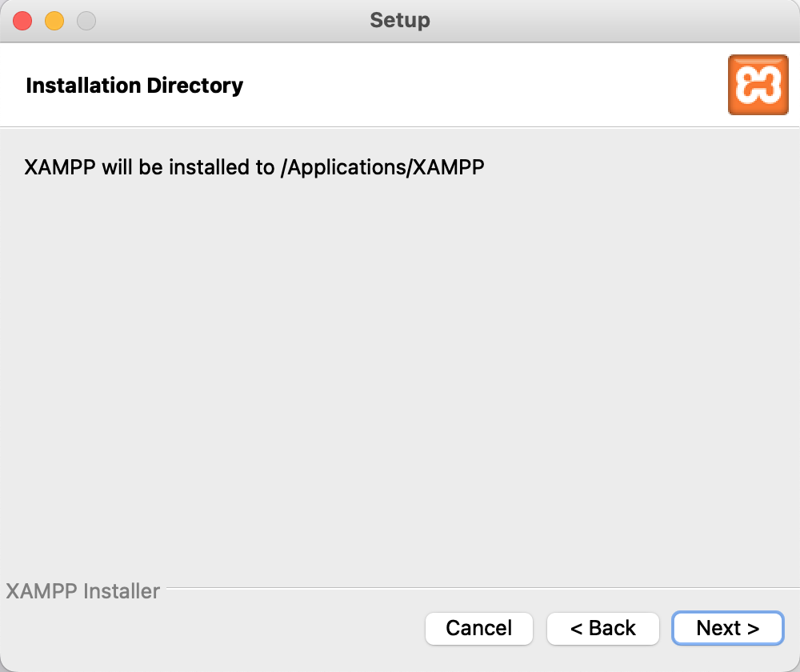Click the separator line beside XAMPP Installer

(x=482, y=588)
